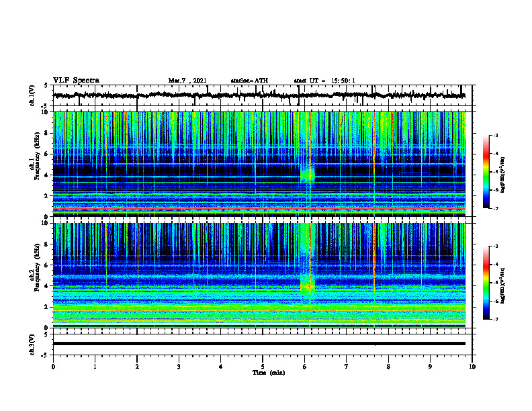The height and width of the screenshot is (411, 532).
Task: Click time axis tick label "5"
Action: (x=263, y=367)
